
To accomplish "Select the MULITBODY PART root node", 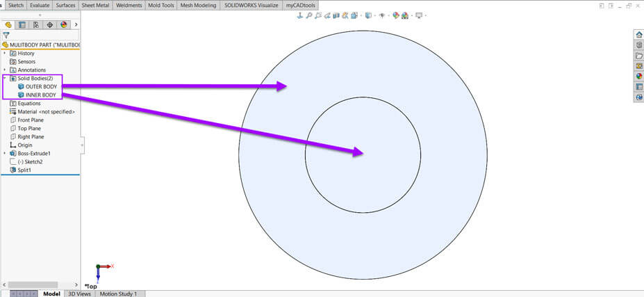I will point(41,45).
